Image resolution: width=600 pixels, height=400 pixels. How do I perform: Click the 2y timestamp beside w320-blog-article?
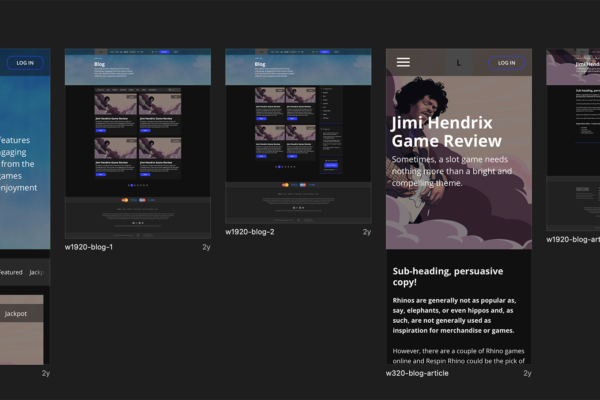point(527,373)
